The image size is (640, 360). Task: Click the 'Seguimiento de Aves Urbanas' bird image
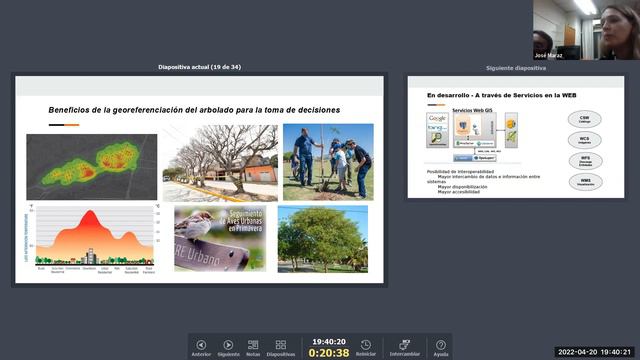click(x=220, y=239)
